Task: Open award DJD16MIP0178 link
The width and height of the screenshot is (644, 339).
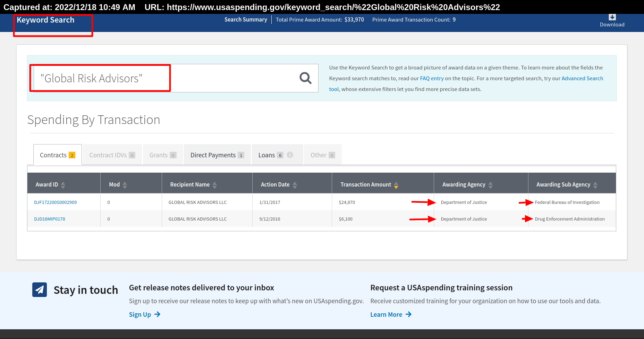Action: (50, 219)
